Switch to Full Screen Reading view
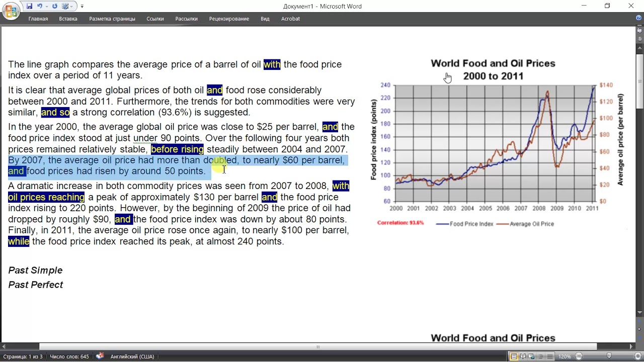Image resolution: width=644 pixels, height=362 pixels. click(x=523, y=356)
